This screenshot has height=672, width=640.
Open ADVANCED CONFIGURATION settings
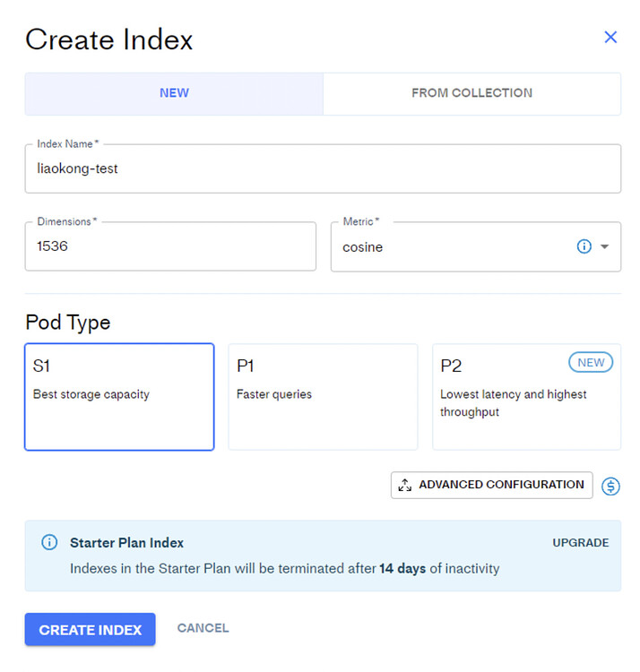491,485
